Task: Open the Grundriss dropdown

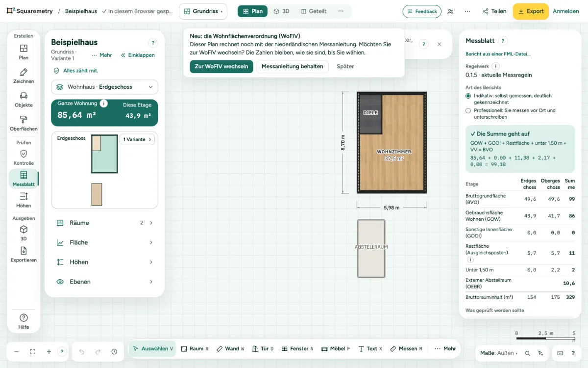Action: pos(203,11)
